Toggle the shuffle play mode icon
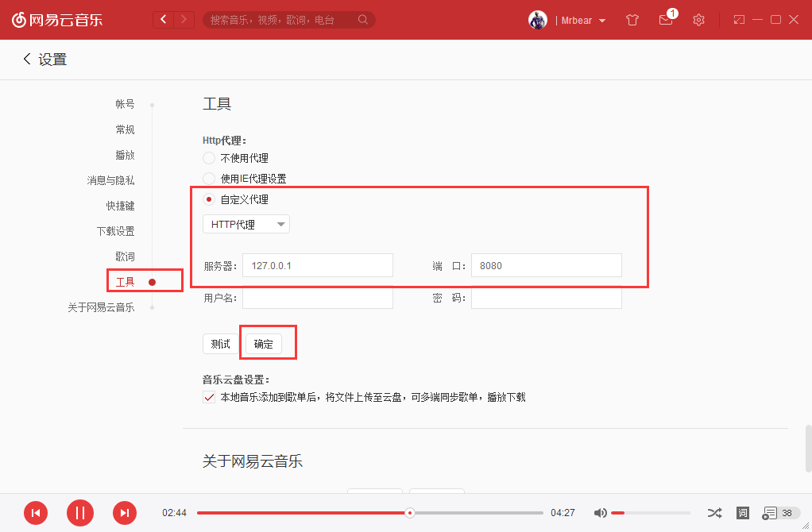 coord(714,513)
